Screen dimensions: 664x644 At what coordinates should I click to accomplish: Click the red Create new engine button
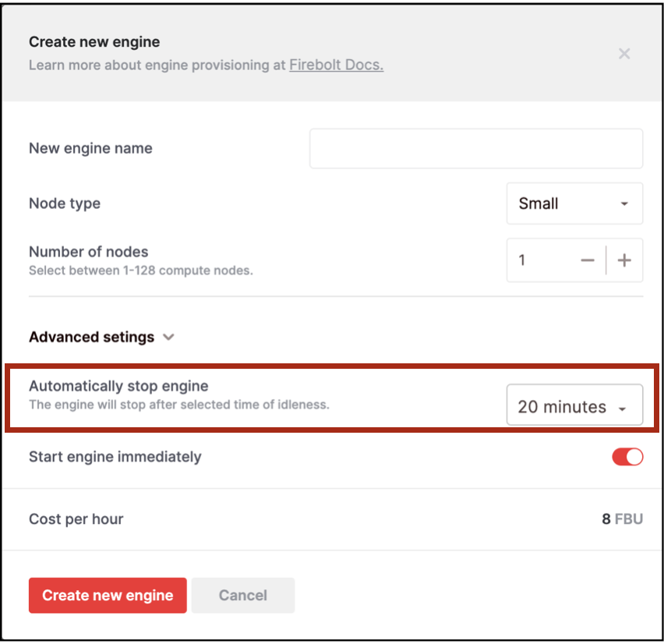coord(108,596)
